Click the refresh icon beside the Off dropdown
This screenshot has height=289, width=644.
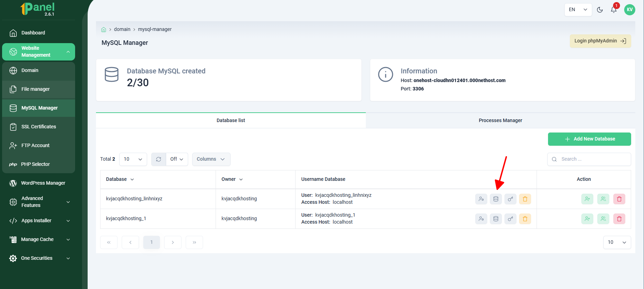(x=159, y=159)
